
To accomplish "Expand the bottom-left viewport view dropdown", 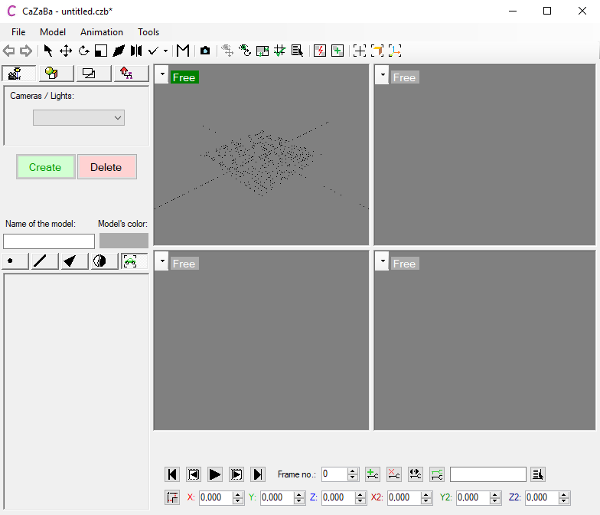I will 162,262.
